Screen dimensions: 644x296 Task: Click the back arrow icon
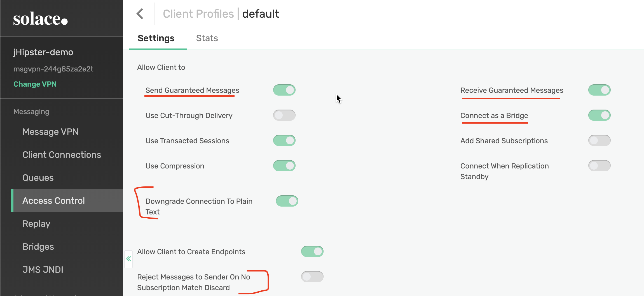(140, 14)
